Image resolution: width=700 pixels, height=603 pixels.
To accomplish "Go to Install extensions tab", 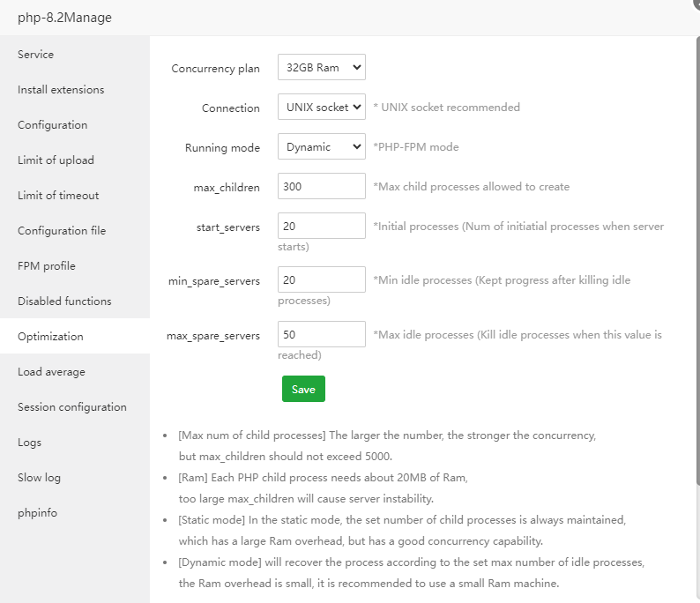I will [61, 90].
